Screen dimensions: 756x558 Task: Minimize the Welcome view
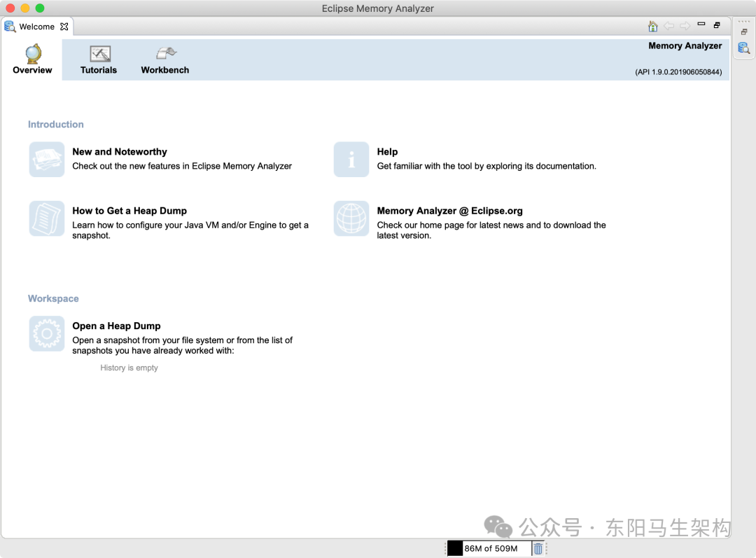pos(701,24)
